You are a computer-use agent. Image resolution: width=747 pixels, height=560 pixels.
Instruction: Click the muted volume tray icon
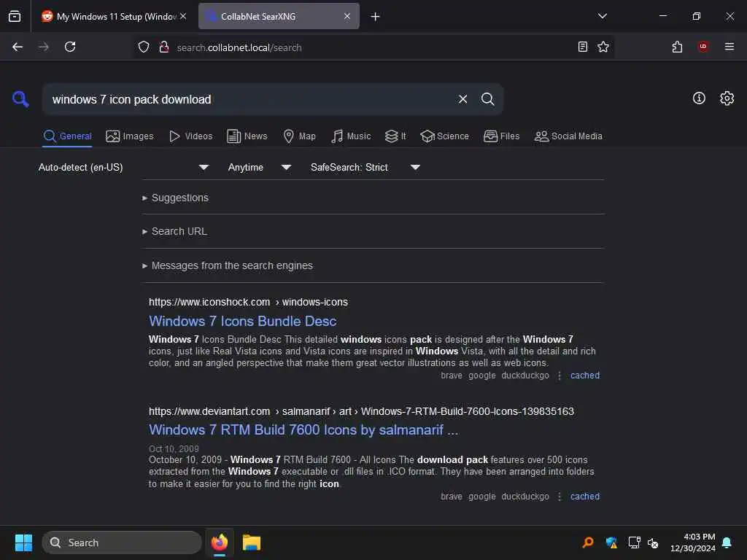(653, 542)
